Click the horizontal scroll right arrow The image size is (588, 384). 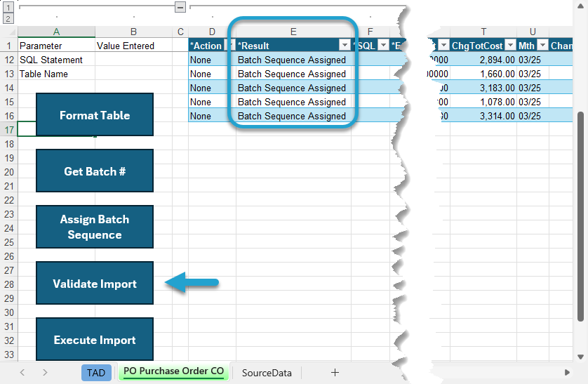[x=567, y=372]
